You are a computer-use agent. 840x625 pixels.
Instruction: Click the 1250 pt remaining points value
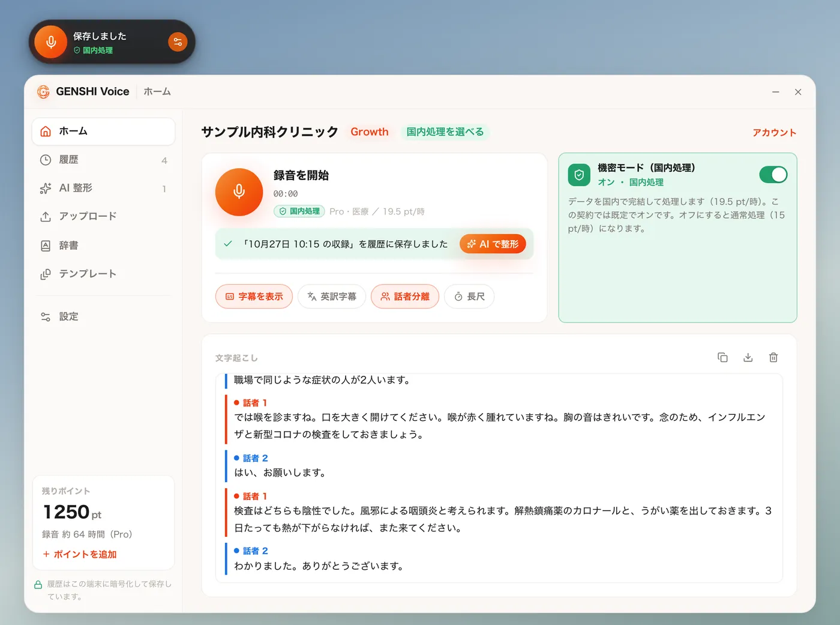72,512
